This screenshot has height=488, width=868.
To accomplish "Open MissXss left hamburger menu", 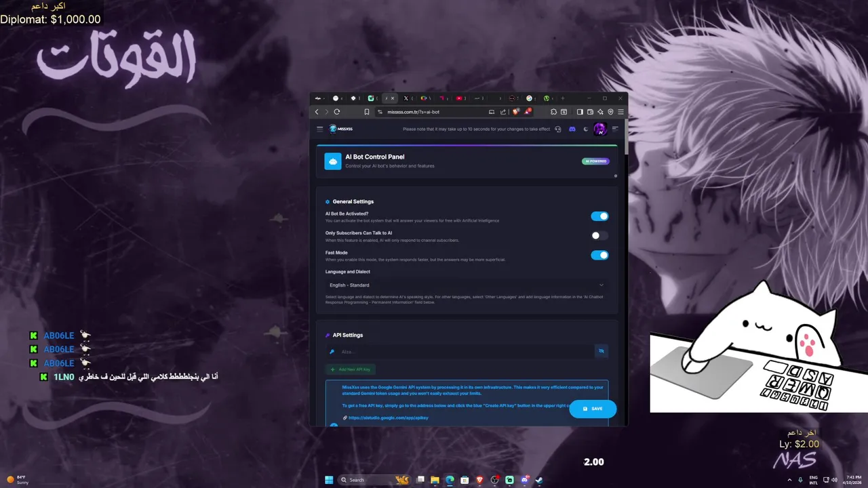I will click(x=319, y=129).
